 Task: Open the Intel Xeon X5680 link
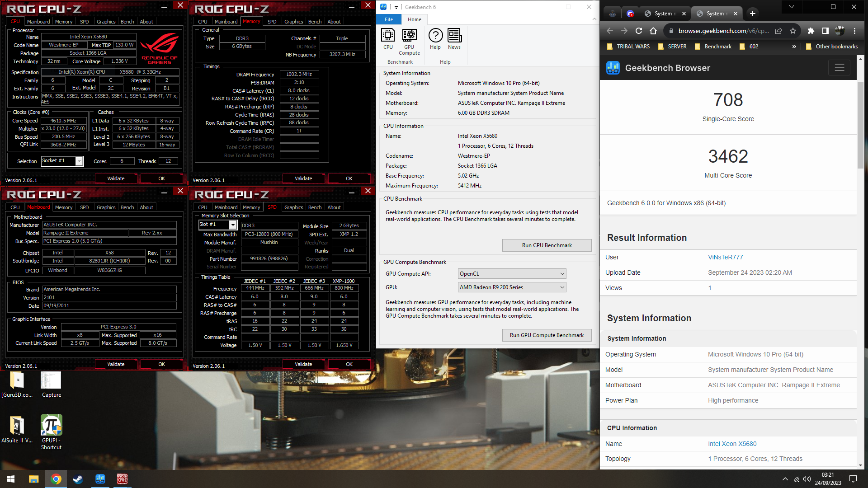click(732, 444)
